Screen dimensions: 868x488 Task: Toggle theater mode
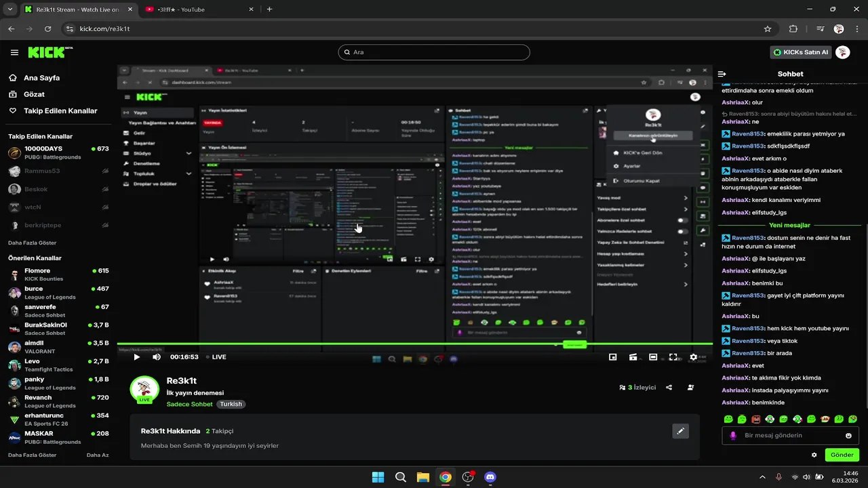tap(653, 357)
